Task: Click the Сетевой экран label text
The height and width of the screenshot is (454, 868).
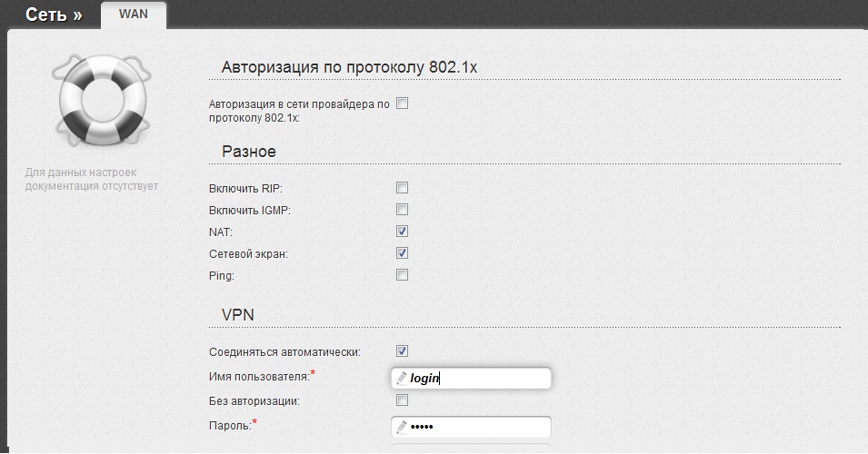Action: click(248, 254)
